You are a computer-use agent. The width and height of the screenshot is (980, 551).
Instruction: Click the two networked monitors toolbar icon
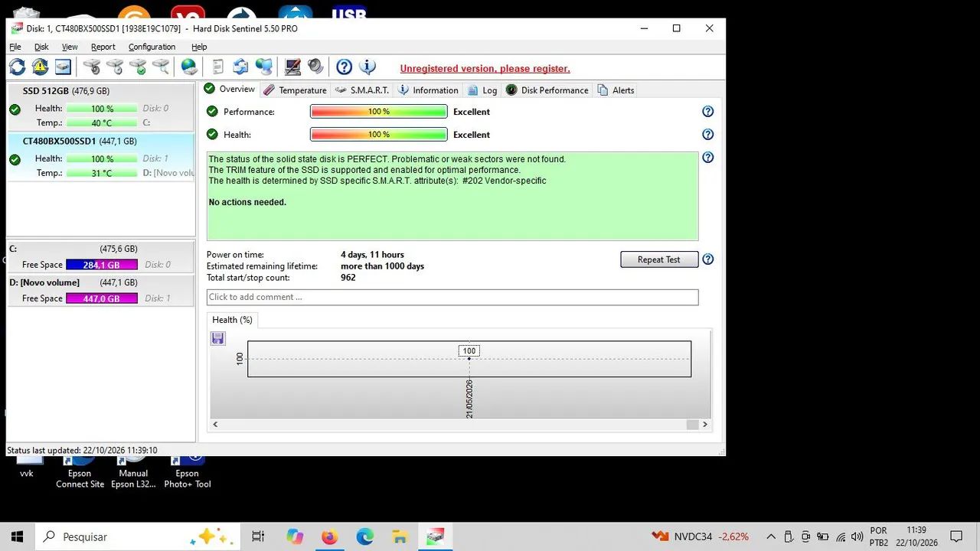point(264,67)
